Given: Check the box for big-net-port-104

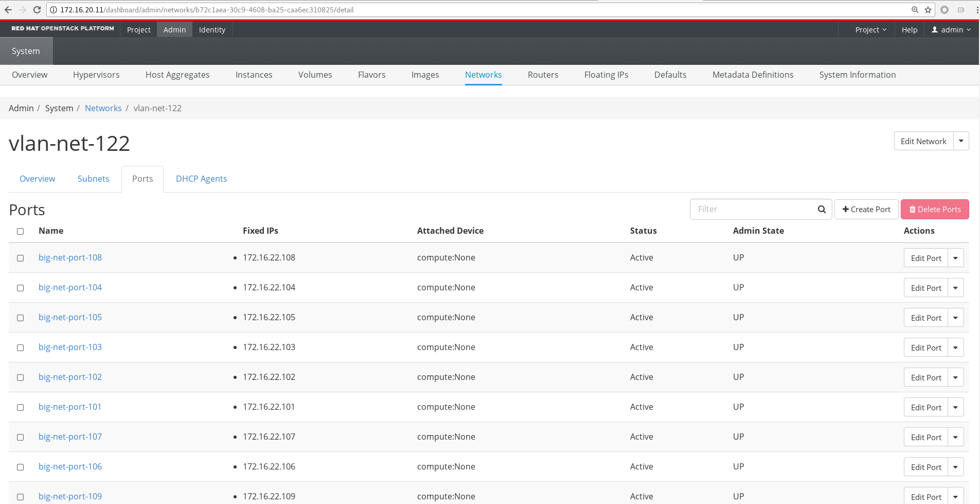Looking at the screenshot, I should click(x=21, y=288).
